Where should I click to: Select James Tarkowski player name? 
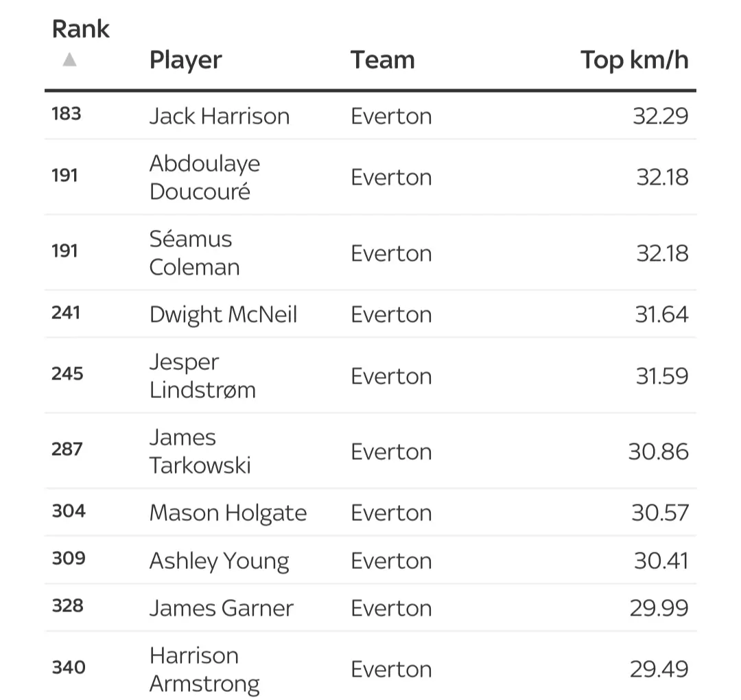[200, 451]
